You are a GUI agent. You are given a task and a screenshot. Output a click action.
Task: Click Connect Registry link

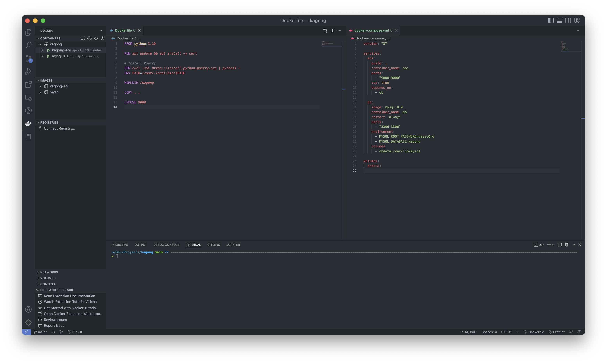59,128
